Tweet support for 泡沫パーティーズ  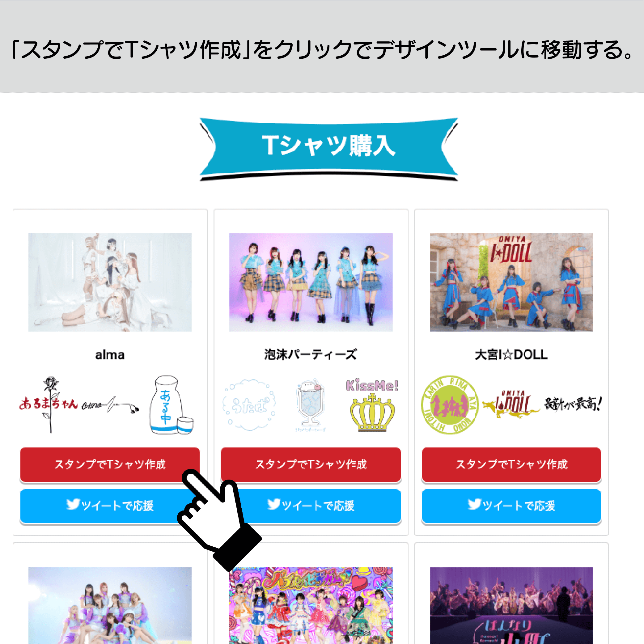point(311,506)
